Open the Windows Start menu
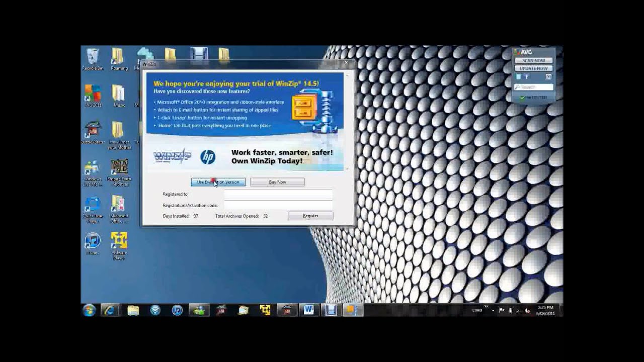Viewport: 644px width, 362px height. point(89,310)
